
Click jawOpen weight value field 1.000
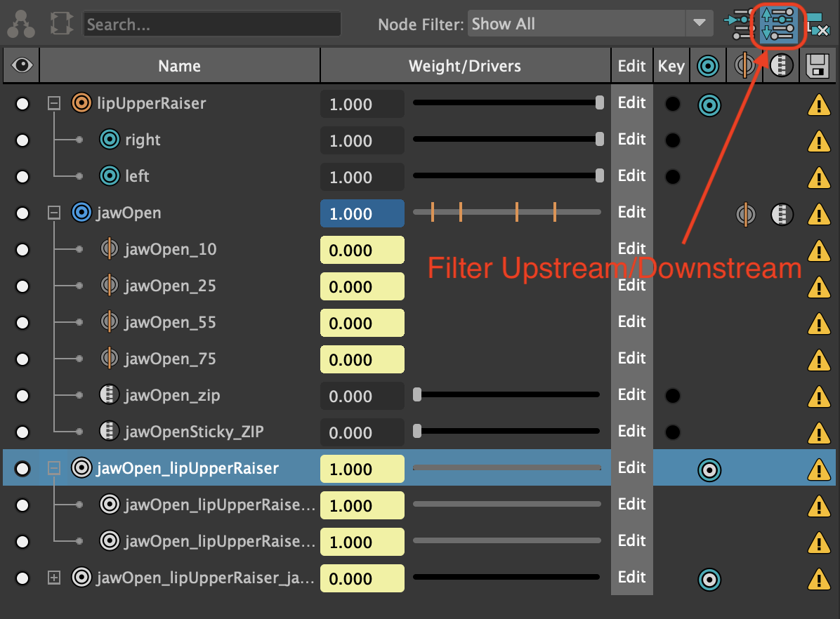pos(362,213)
